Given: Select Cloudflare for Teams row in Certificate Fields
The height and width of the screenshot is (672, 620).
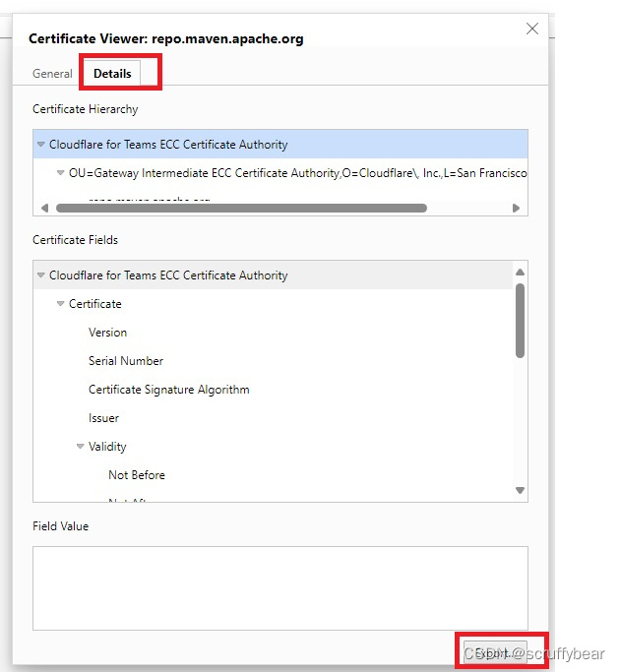Looking at the screenshot, I should click(274, 275).
